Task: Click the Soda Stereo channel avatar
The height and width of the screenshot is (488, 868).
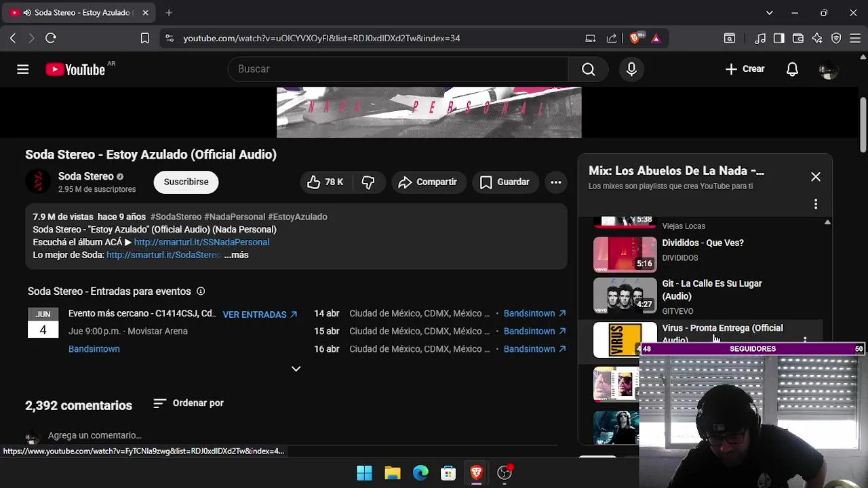Action: click(x=38, y=182)
